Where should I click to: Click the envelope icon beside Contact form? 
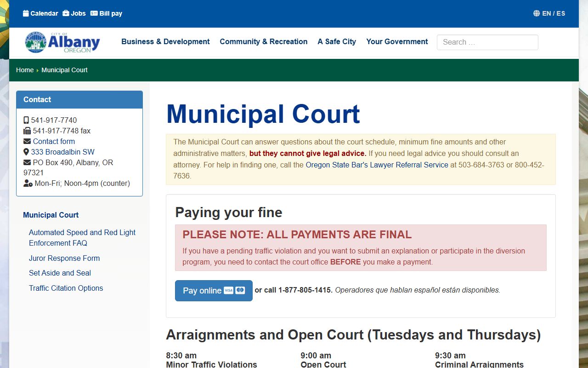click(27, 141)
